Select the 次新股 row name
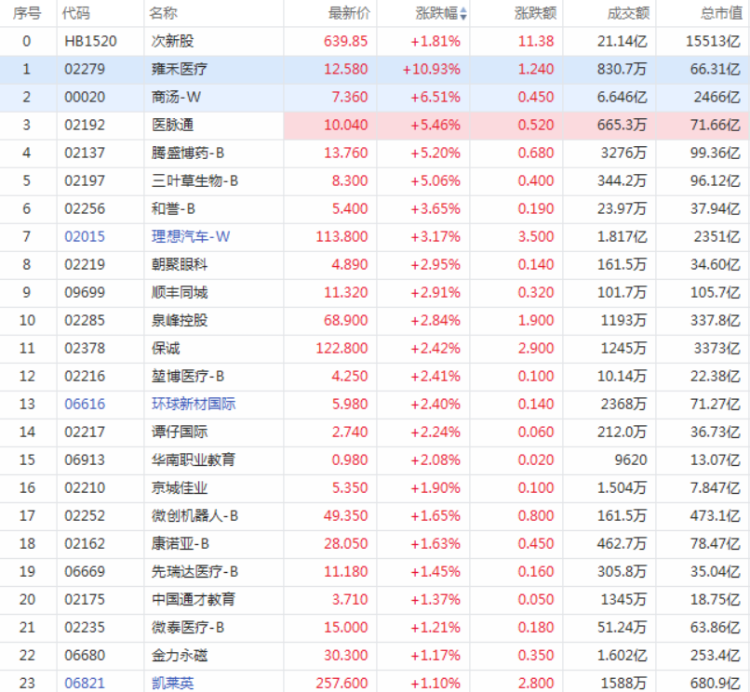The image size is (750, 692). tap(173, 41)
